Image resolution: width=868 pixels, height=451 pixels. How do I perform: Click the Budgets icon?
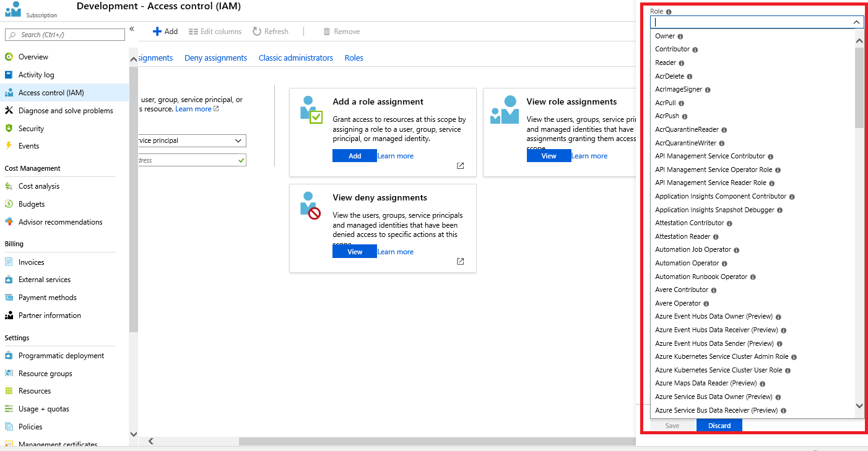tap(9, 204)
